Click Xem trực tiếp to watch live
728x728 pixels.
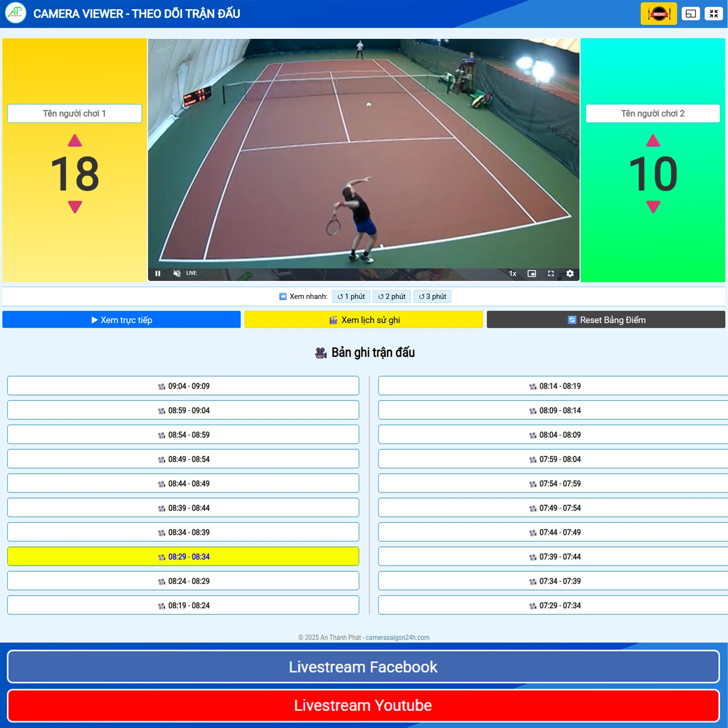click(121, 319)
